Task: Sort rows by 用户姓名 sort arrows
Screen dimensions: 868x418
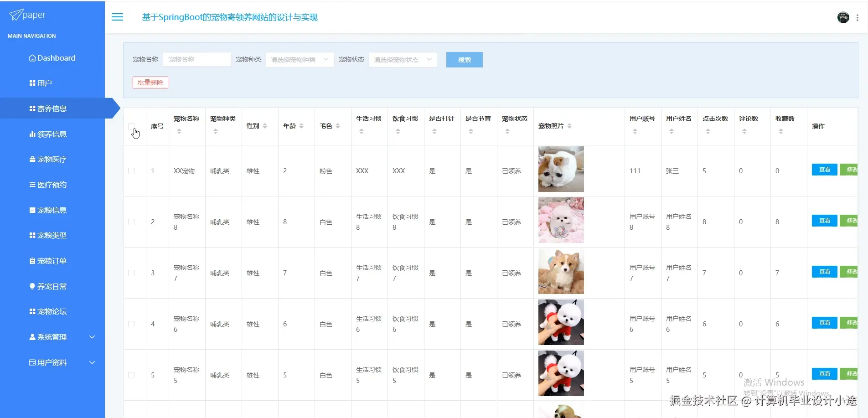Action: coord(672,131)
